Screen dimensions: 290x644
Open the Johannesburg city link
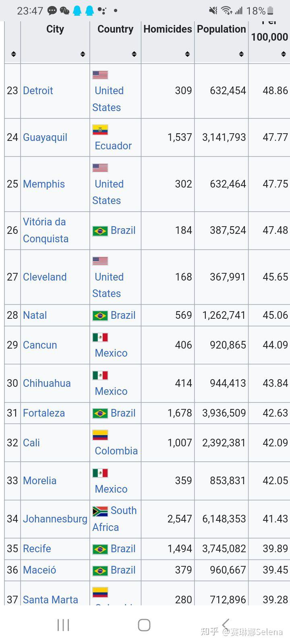click(55, 519)
